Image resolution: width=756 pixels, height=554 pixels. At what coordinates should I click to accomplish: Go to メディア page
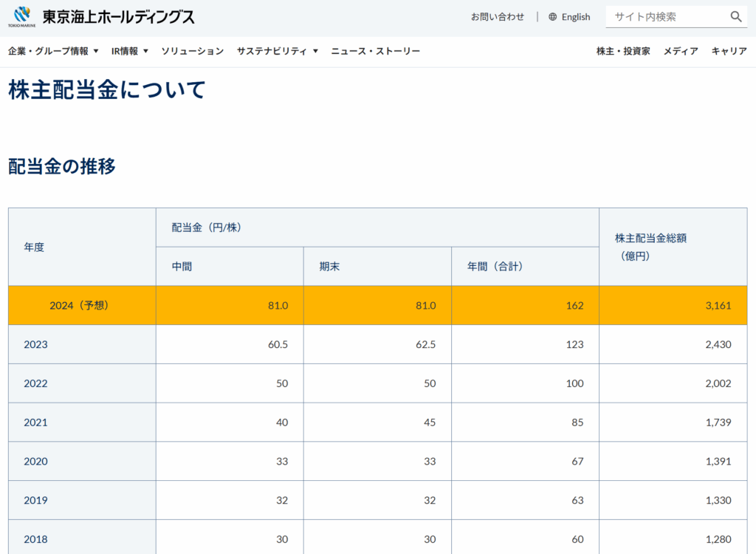click(x=681, y=51)
